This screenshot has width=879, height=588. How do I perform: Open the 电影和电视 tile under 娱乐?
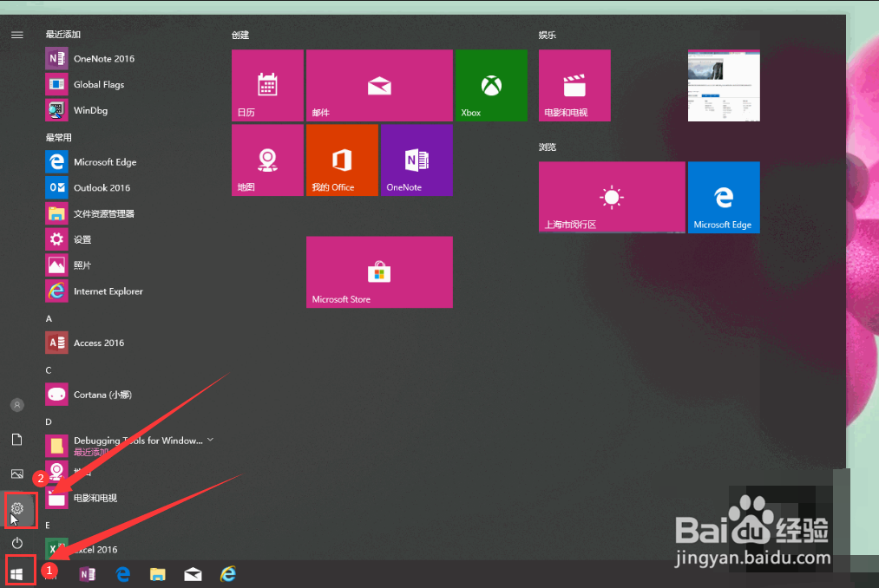pyautogui.click(x=574, y=85)
